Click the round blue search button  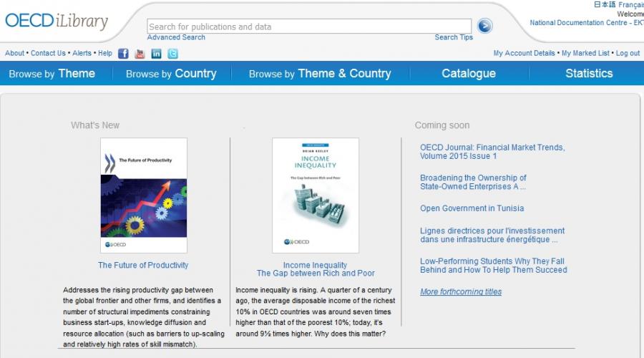(484, 26)
